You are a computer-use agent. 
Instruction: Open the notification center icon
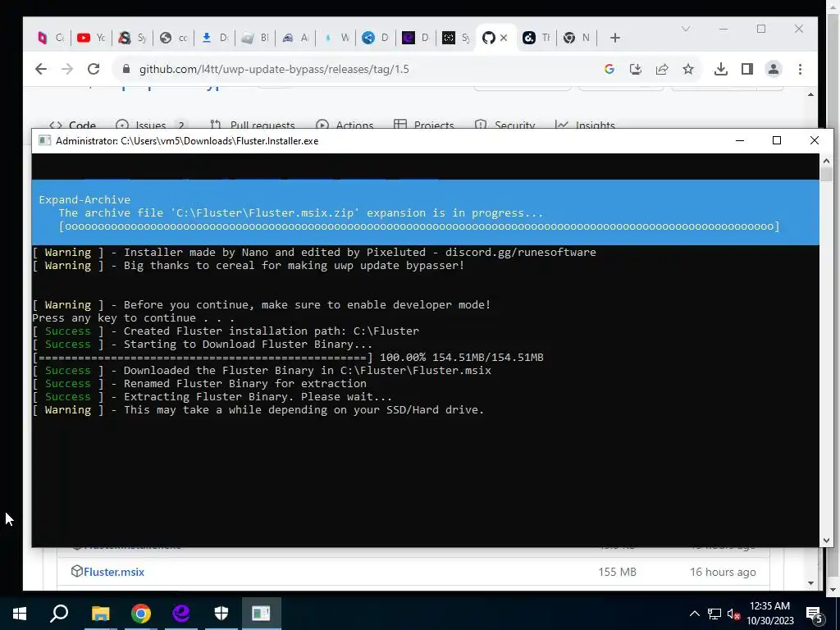815,615
